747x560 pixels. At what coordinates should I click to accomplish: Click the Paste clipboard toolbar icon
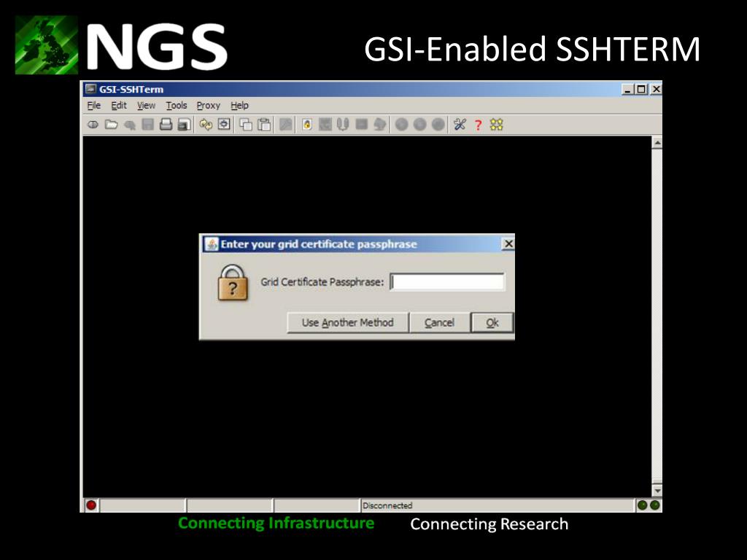pos(264,125)
